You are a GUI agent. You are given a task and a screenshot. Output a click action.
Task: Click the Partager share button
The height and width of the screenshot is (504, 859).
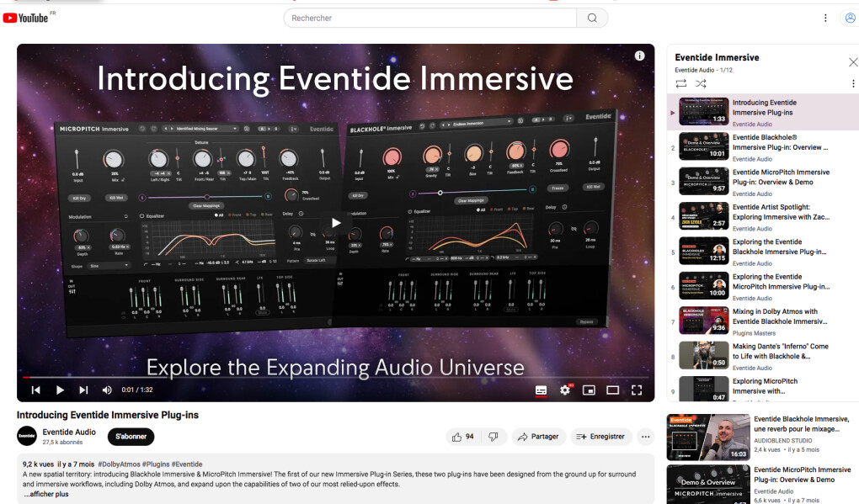coord(539,437)
